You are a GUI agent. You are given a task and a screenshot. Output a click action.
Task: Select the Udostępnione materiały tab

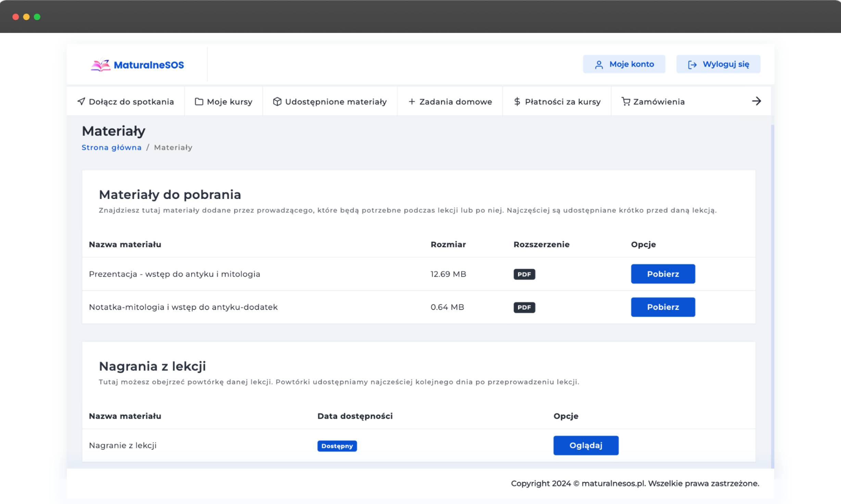(x=330, y=101)
